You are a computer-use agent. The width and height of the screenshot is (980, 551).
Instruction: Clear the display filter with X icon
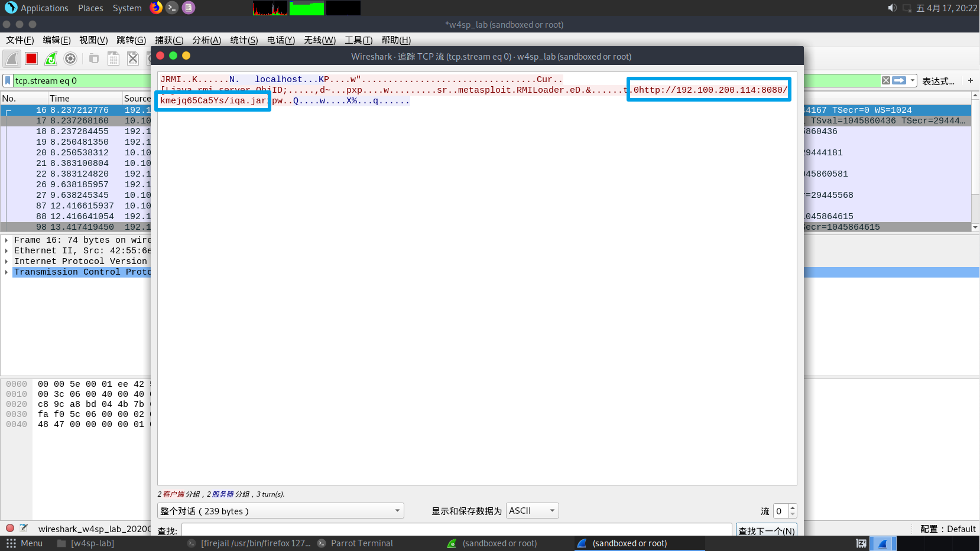(885, 80)
